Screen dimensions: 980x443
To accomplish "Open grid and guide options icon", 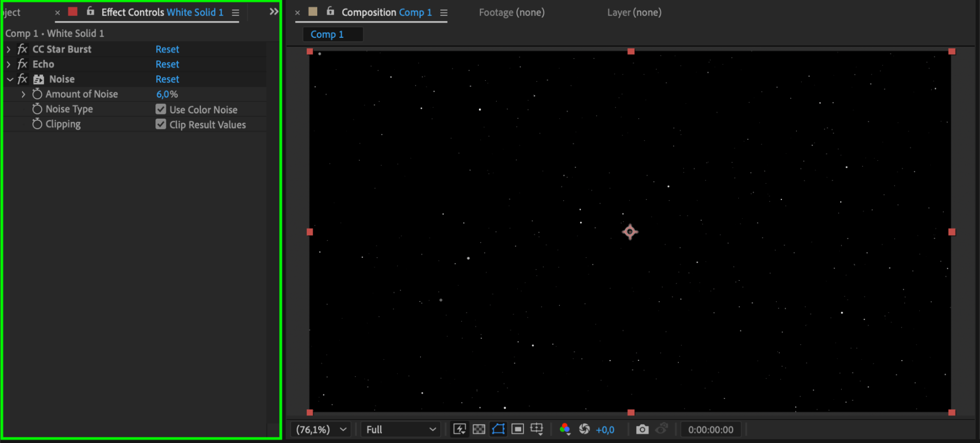I will (537, 429).
